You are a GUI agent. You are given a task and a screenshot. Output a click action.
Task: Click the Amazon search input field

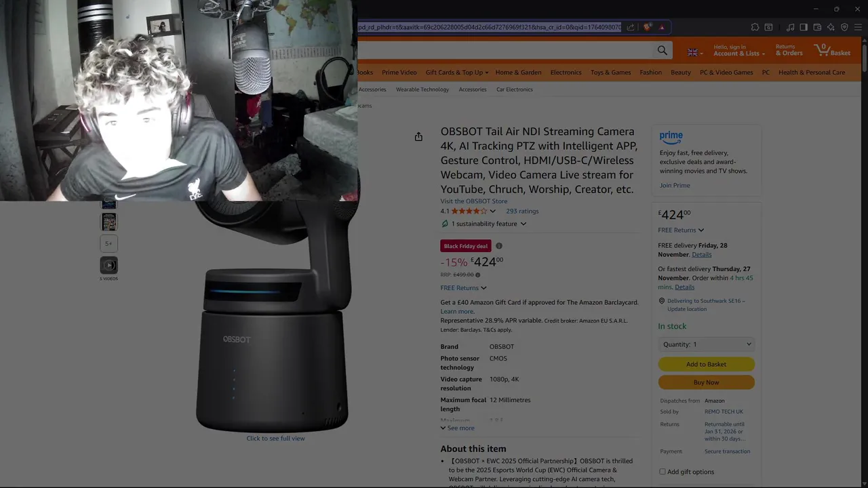coord(506,51)
